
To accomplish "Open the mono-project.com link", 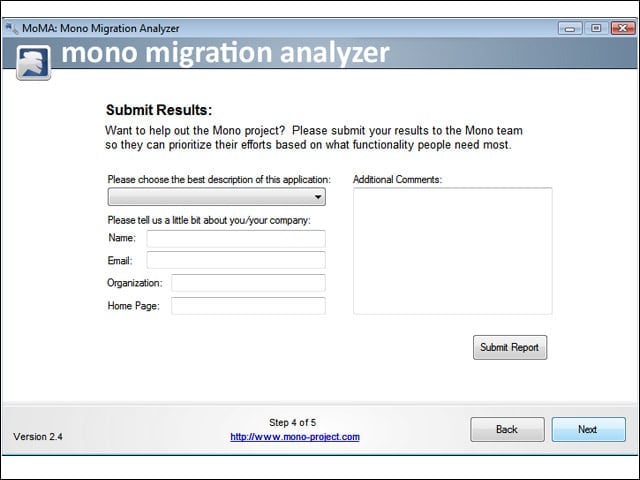I will [295, 437].
